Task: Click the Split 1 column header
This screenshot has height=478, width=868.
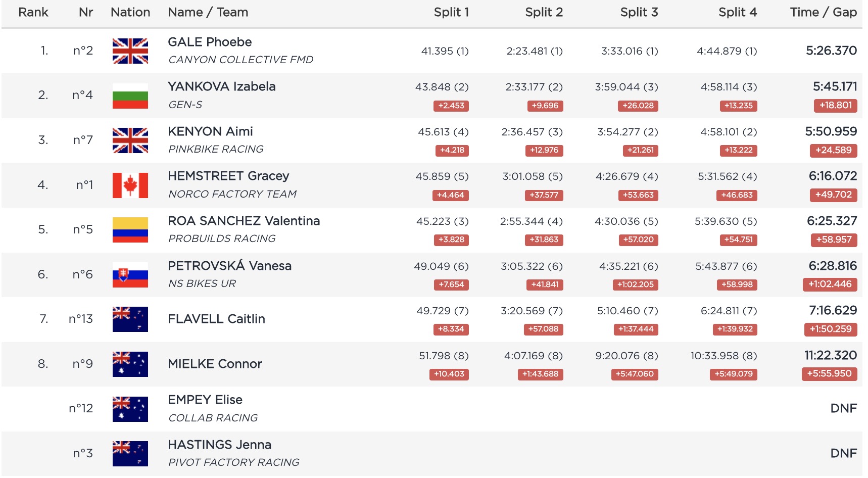Action: [x=451, y=12]
